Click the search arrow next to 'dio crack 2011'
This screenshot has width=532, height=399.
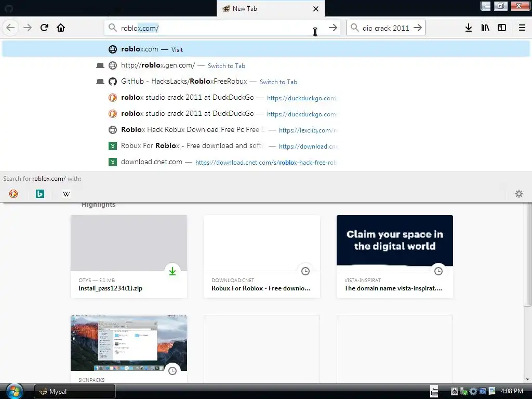(418, 28)
